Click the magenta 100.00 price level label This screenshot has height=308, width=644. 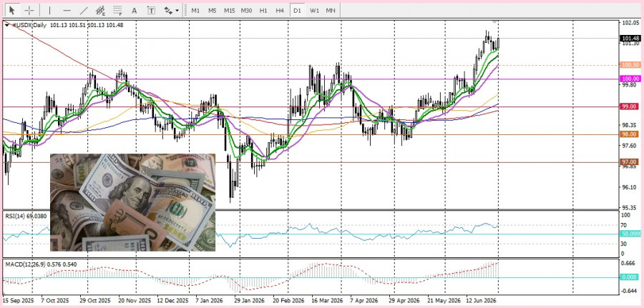tap(631, 79)
